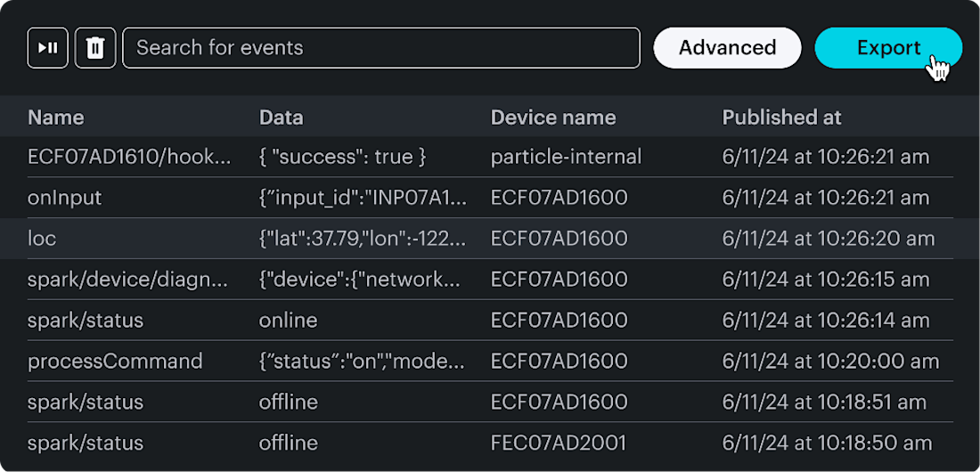Click the play/pause event stream icon

48,48
